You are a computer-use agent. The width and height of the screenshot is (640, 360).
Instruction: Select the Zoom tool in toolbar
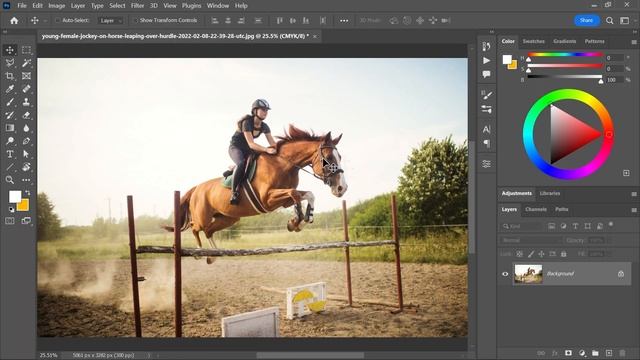pos(10,180)
